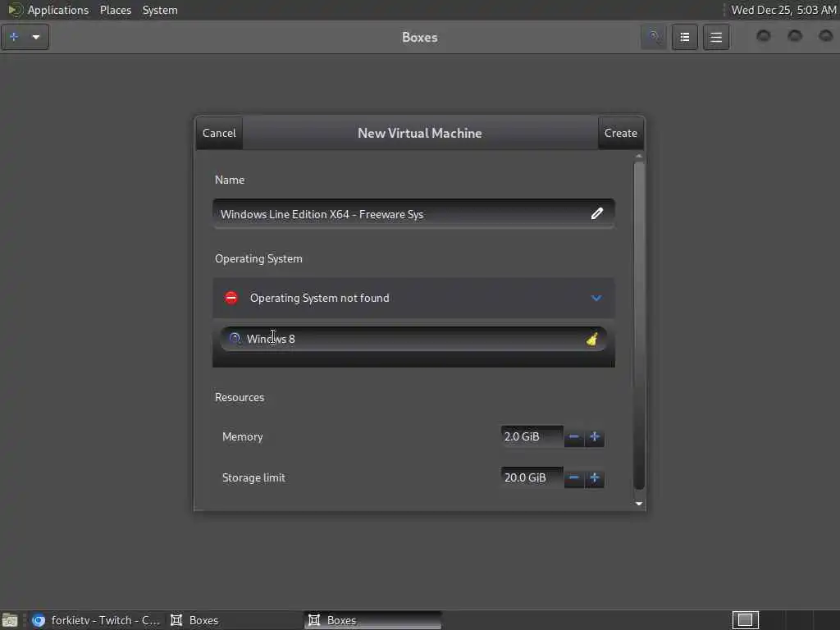
Task: Click the magnifier icon in OS search field
Action: tap(235, 339)
